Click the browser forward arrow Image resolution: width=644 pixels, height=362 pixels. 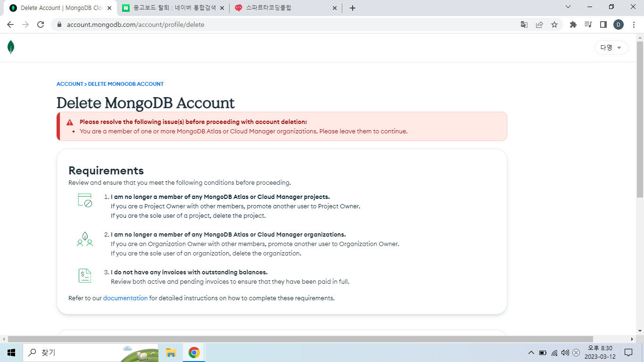pyautogui.click(x=25, y=25)
